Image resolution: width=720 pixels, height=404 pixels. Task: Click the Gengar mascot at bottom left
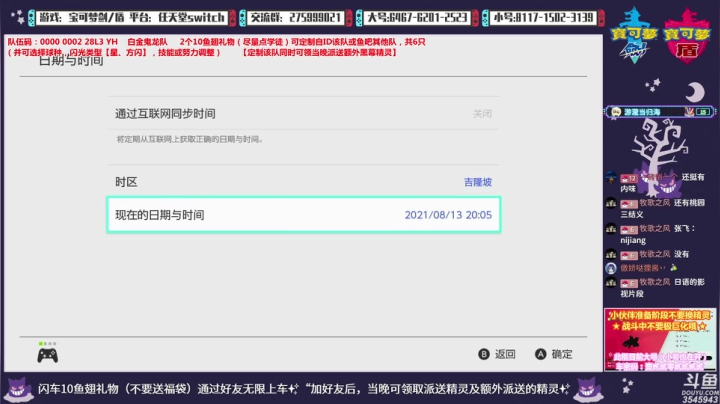[17, 389]
